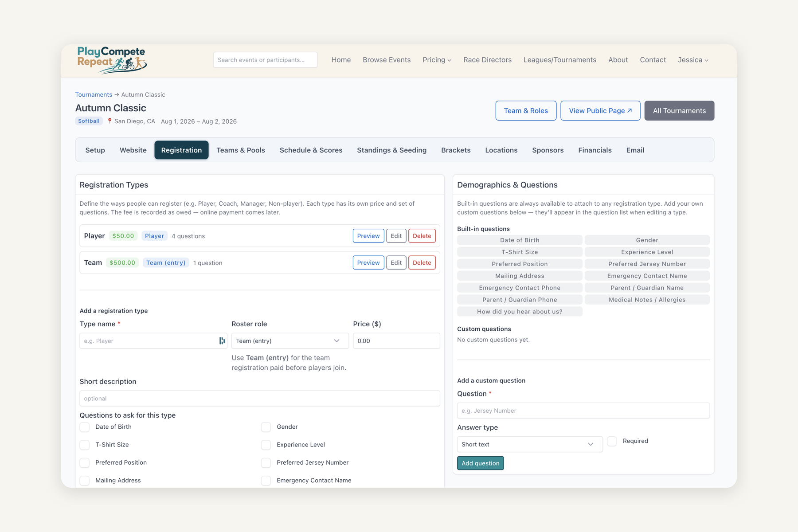The image size is (798, 532).
Task: Click the How did you hear about us chip
Action: tap(520, 312)
